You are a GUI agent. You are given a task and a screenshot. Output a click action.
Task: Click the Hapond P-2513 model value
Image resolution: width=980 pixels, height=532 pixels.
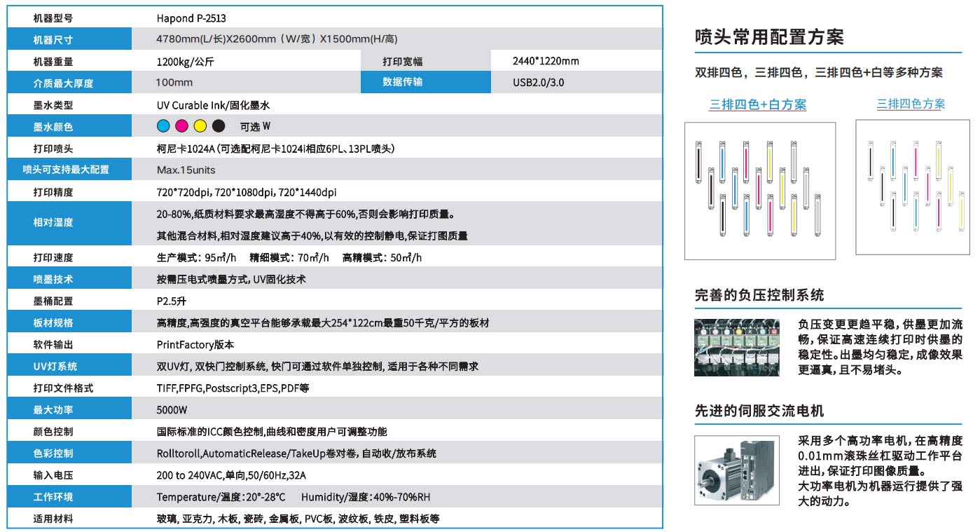[x=191, y=18]
